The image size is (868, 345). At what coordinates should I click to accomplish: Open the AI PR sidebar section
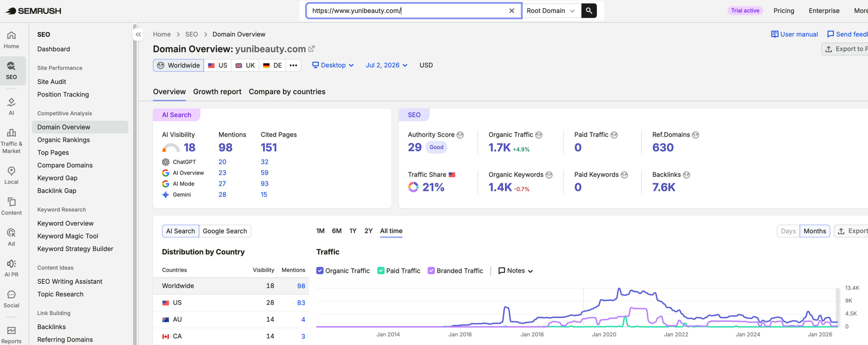click(x=12, y=268)
